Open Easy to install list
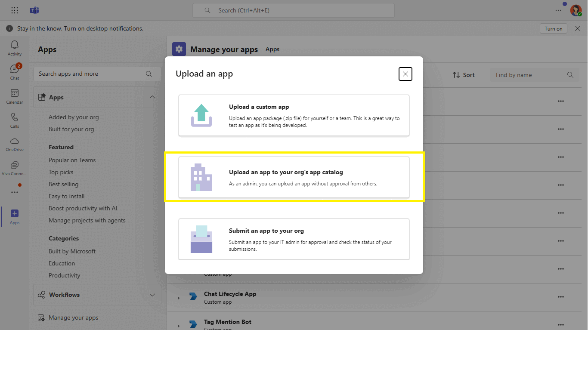This screenshot has width=588, height=382. click(67, 196)
